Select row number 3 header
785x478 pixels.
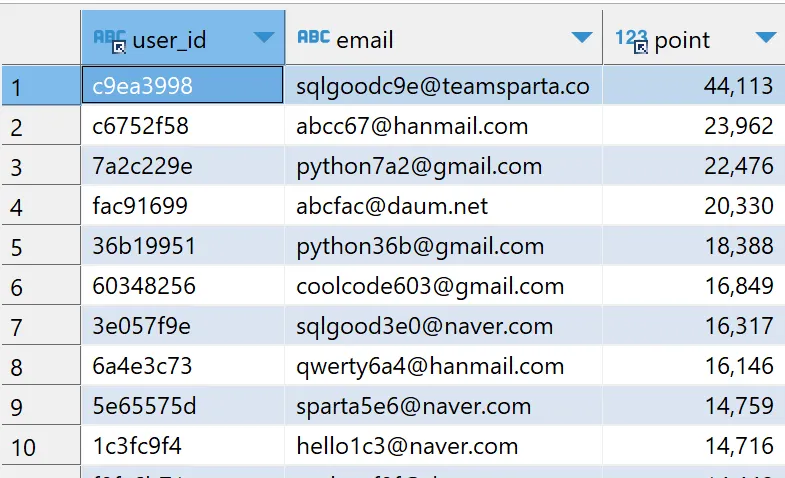point(41,166)
